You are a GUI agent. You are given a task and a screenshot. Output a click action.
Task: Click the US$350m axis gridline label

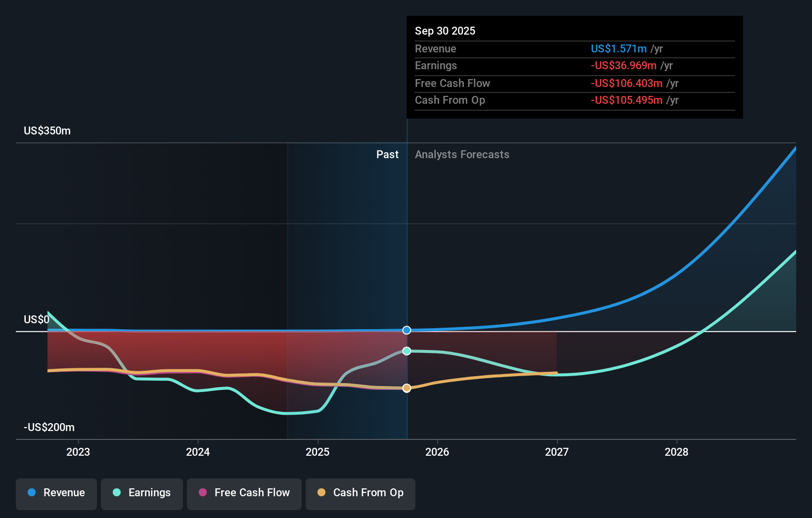pyautogui.click(x=47, y=131)
